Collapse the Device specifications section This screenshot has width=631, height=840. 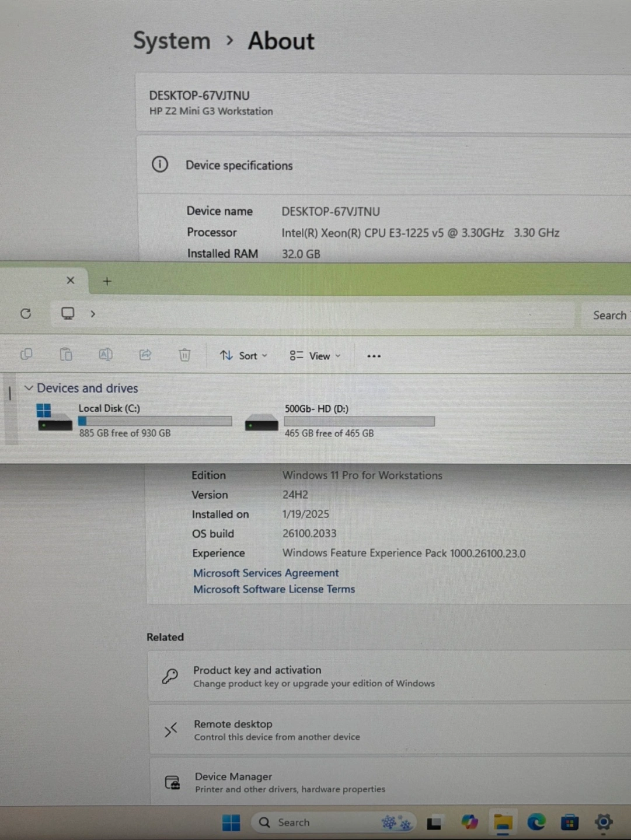(384, 165)
